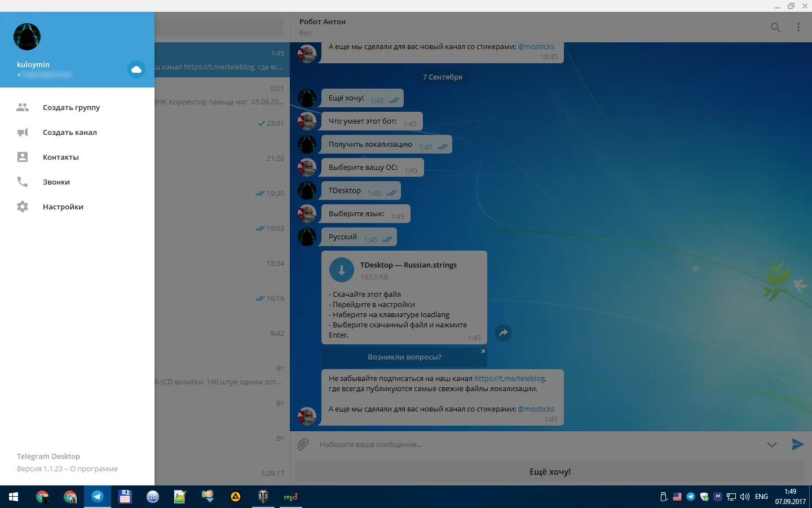This screenshot has height=508, width=812.
Task: Open the Saved Messages cloud icon
Action: pos(136,69)
